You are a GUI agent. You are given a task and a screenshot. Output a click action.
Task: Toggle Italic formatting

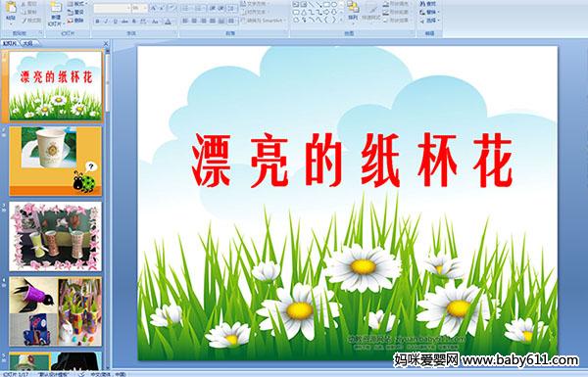coord(106,22)
